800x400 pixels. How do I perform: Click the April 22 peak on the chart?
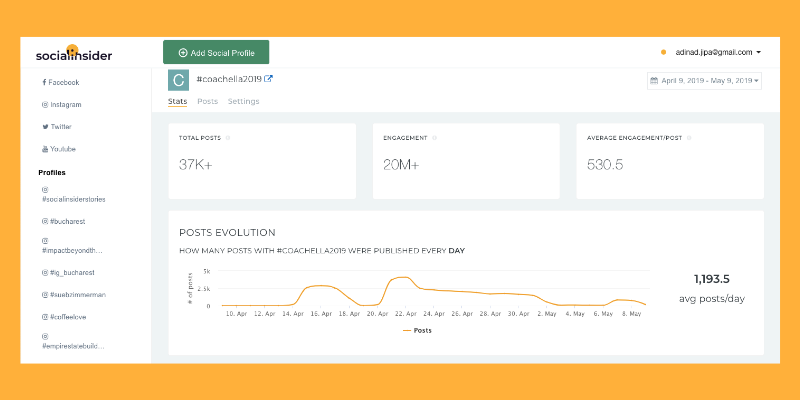pyautogui.click(x=403, y=277)
